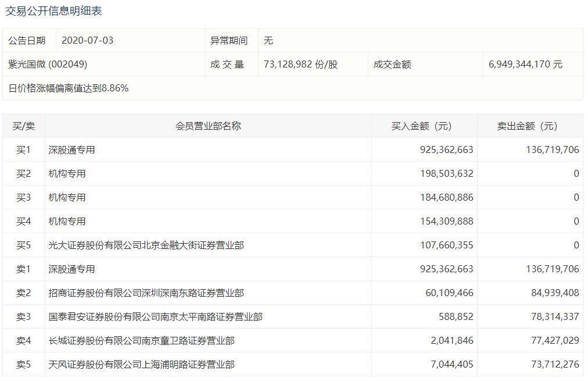Click the 日价格涨幅偏离值达到8.86% text
Image resolution: width=588 pixels, height=381 pixels.
point(69,88)
